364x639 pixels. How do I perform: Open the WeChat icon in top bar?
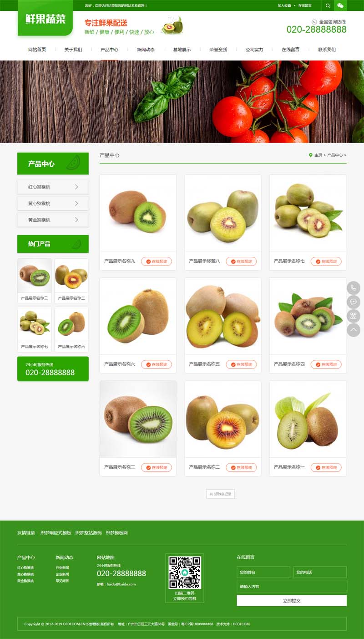coord(340,5)
